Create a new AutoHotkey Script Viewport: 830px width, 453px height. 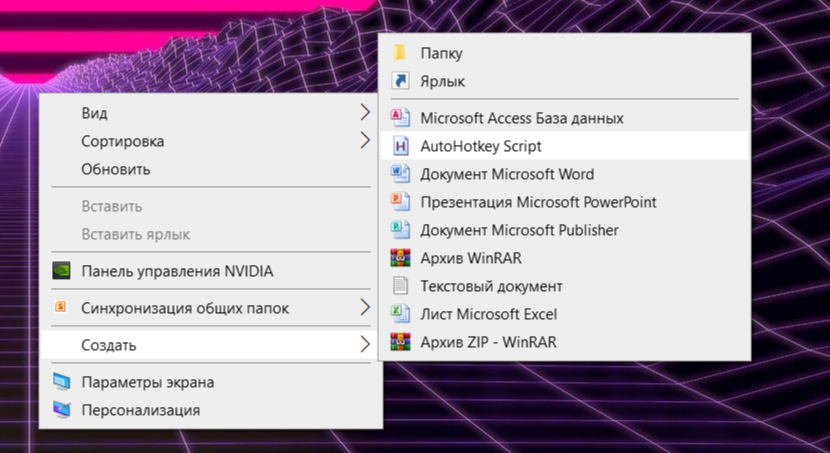[564, 146]
